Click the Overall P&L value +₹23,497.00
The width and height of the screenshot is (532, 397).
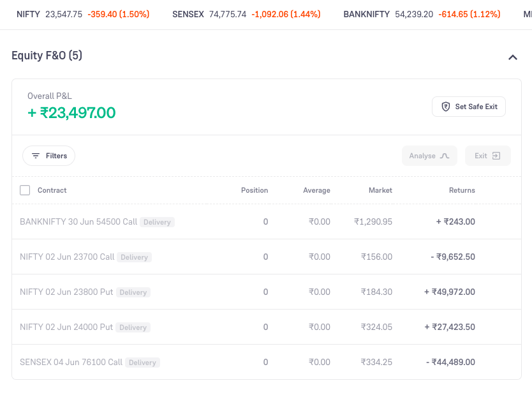pos(71,113)
